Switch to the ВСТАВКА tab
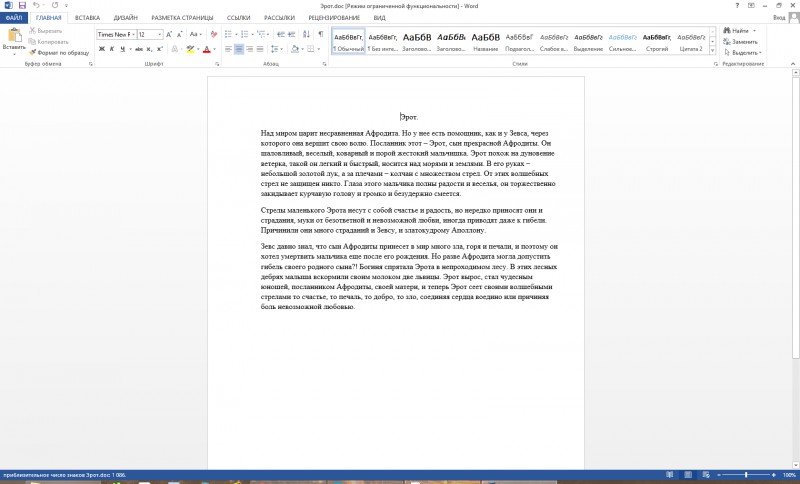The width and height of the screenshot is (800, 484). tap(87, 18)
